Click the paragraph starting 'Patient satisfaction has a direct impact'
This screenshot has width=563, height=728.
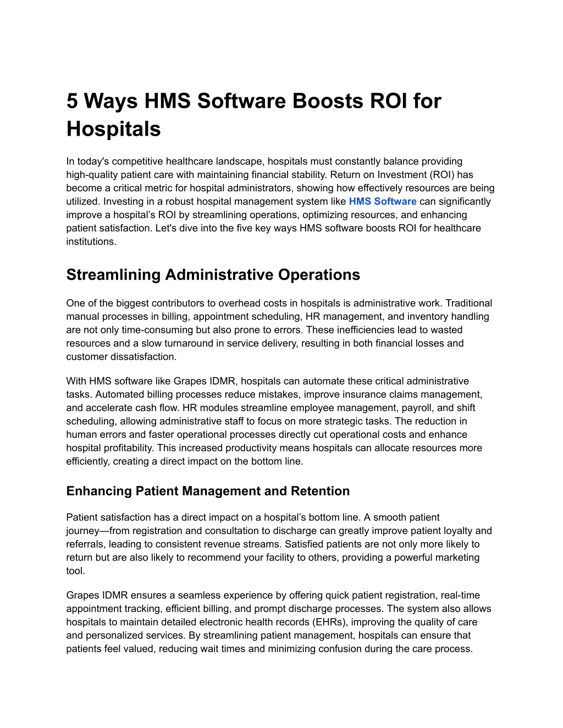pyautogui.click(x=279, y=544)
